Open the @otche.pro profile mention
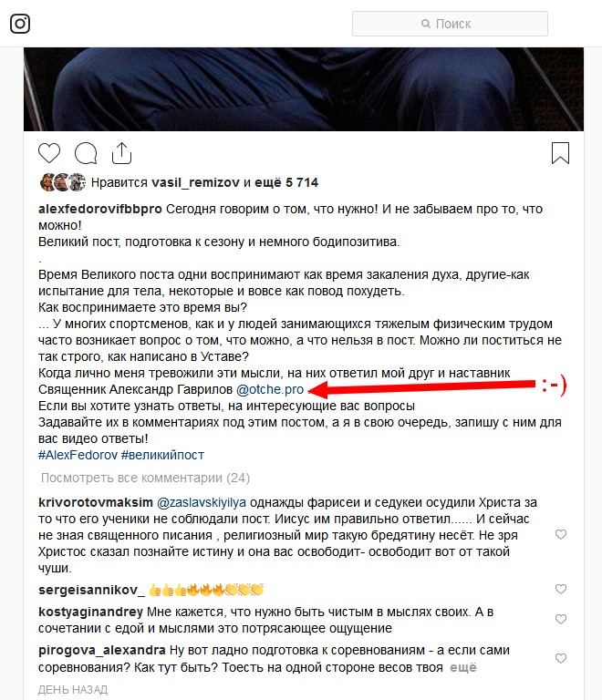Image resolution: width=602 pixels, height=700 pixels. pyautogui.click(x=270, y=389)
